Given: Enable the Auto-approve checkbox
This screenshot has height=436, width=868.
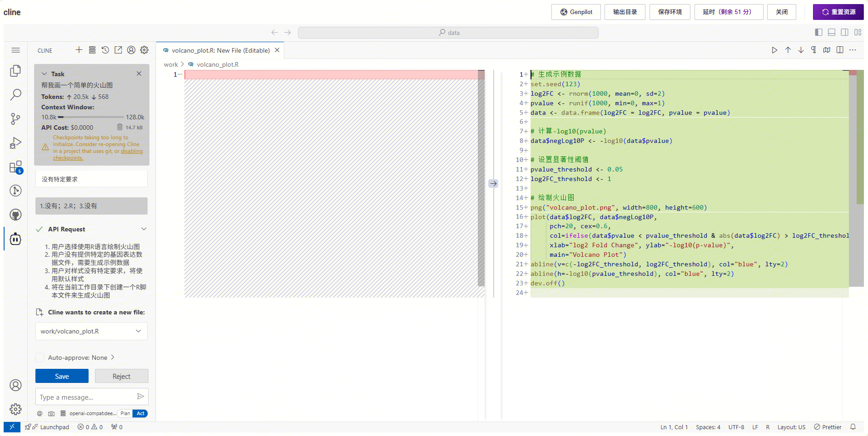Looking at the screenshot, I should [x=40, y=358].
